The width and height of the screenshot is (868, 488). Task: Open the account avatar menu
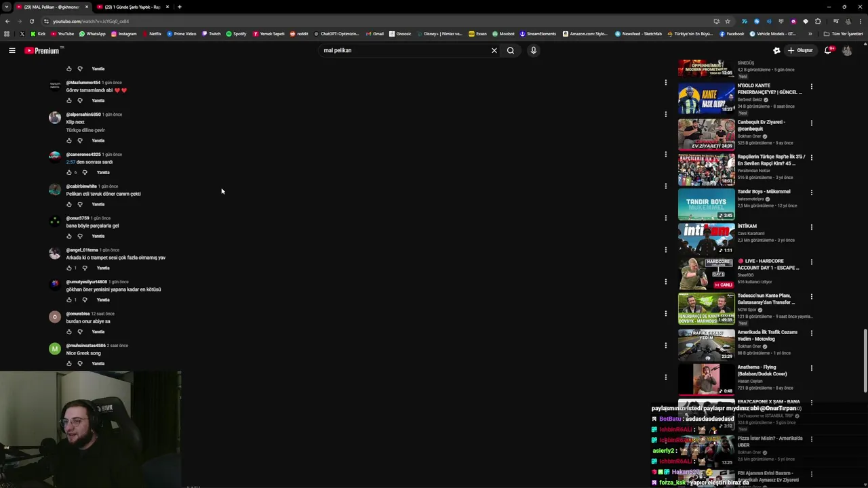pos(847,50)
